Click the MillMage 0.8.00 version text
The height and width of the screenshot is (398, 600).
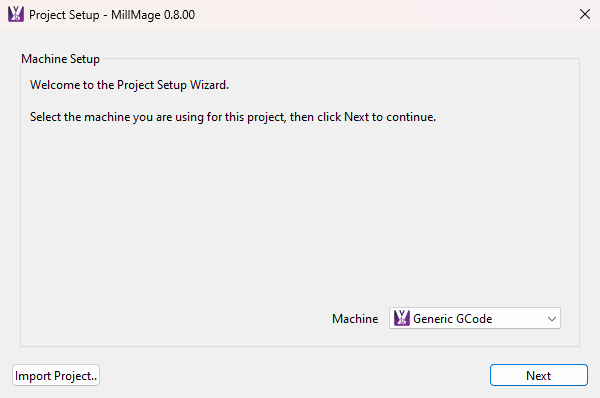[x=153, y=15]
